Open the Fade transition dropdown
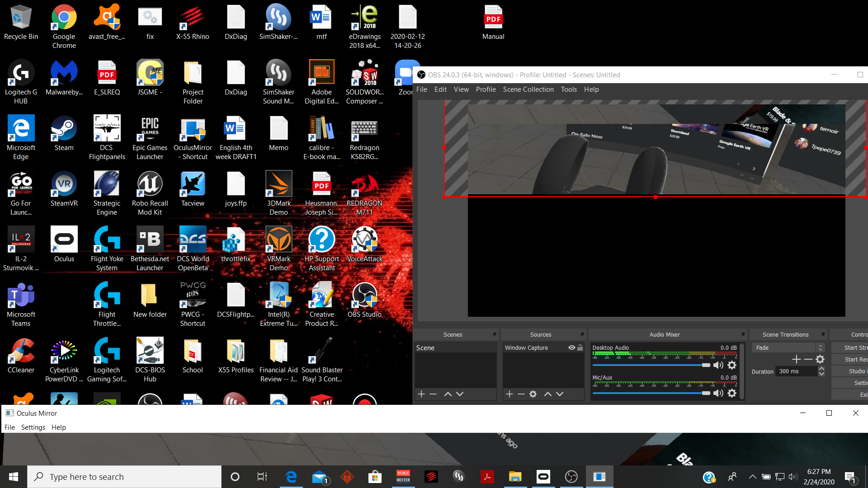 point(788,347)
